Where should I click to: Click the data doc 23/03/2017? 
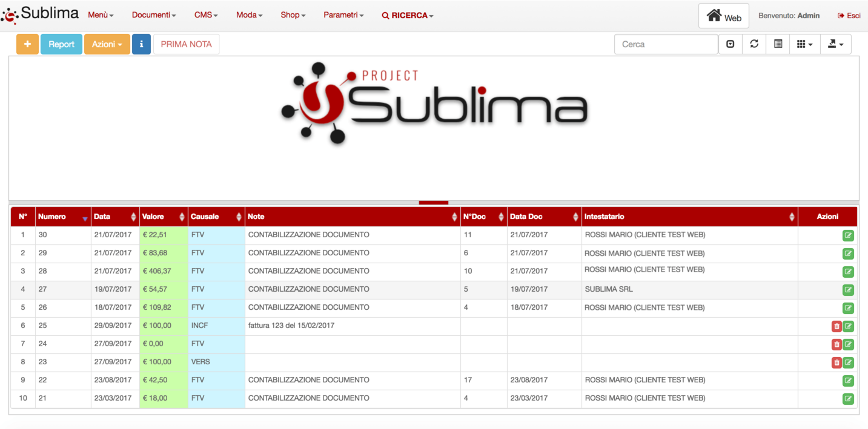(529, 398)
